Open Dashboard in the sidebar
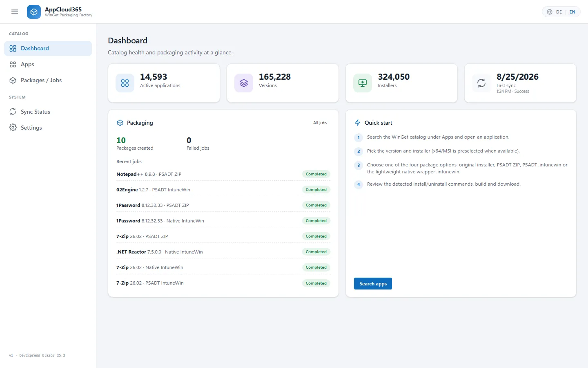Screen dimensions: 588x368 point(48,48)
